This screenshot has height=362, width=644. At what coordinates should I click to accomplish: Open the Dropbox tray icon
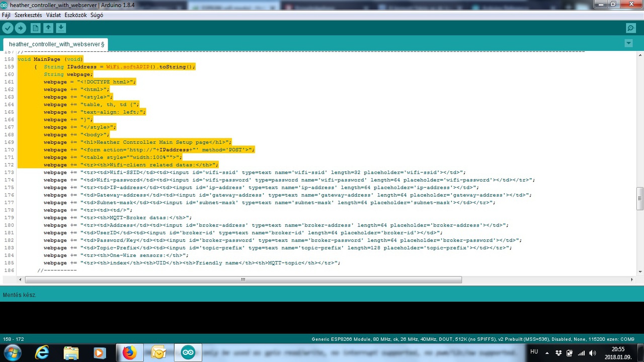point(558,353)
